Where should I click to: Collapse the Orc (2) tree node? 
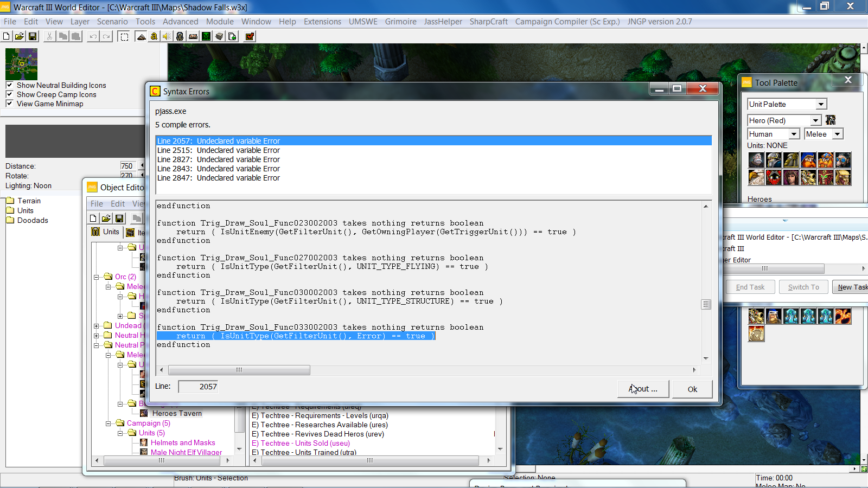[97, 277]
